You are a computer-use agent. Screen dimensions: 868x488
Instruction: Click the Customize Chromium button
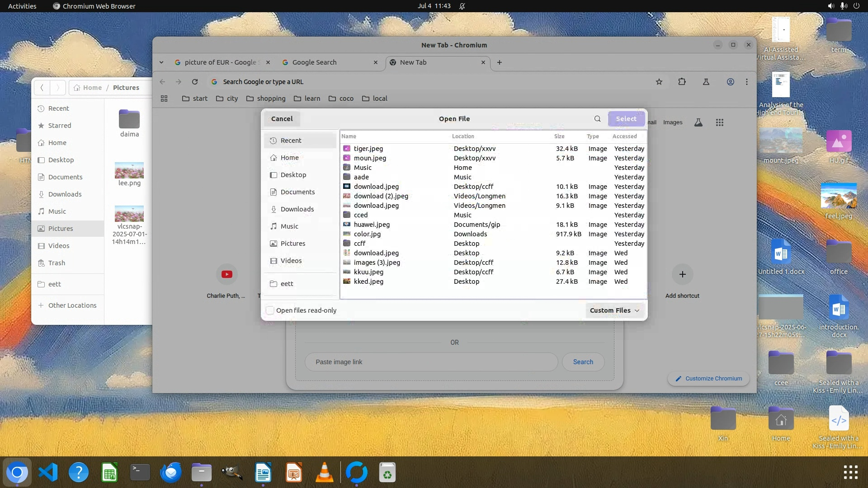pos(708,379)
